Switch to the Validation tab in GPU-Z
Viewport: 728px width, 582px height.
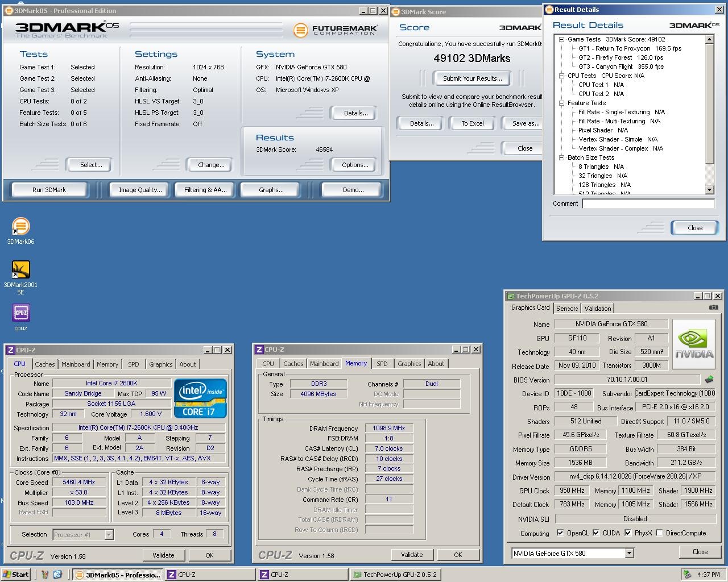(598, 308)
